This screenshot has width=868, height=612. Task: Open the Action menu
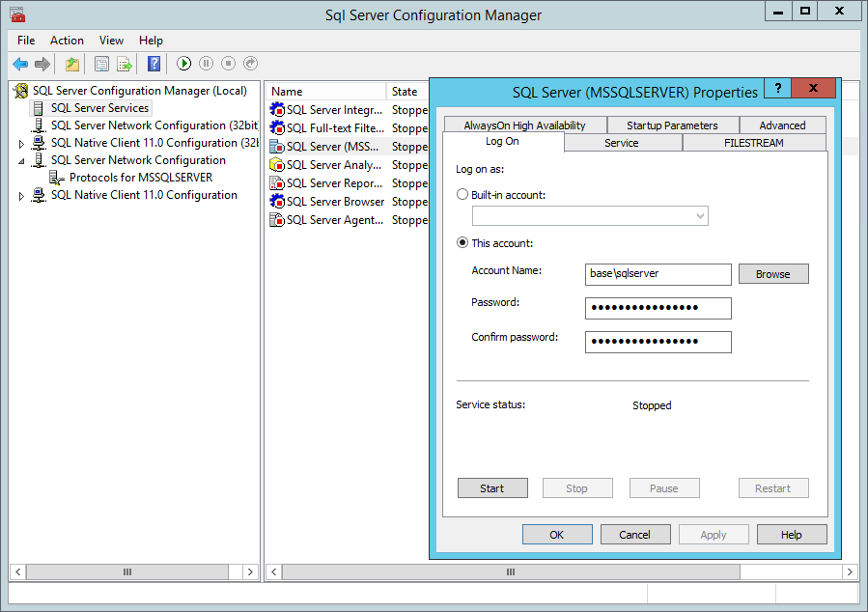coord(67,41)
